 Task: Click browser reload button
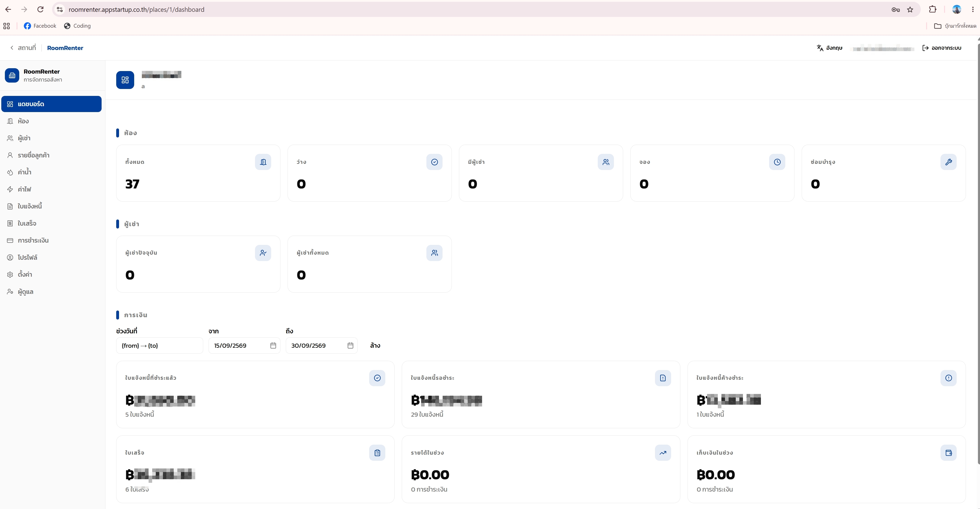click(40, 9)
